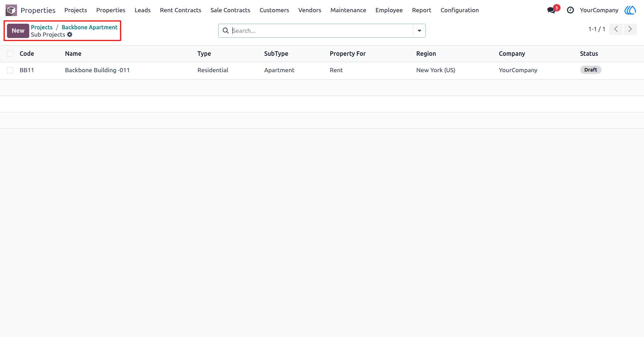Sort by the Region column header

(x=426, y=54)
